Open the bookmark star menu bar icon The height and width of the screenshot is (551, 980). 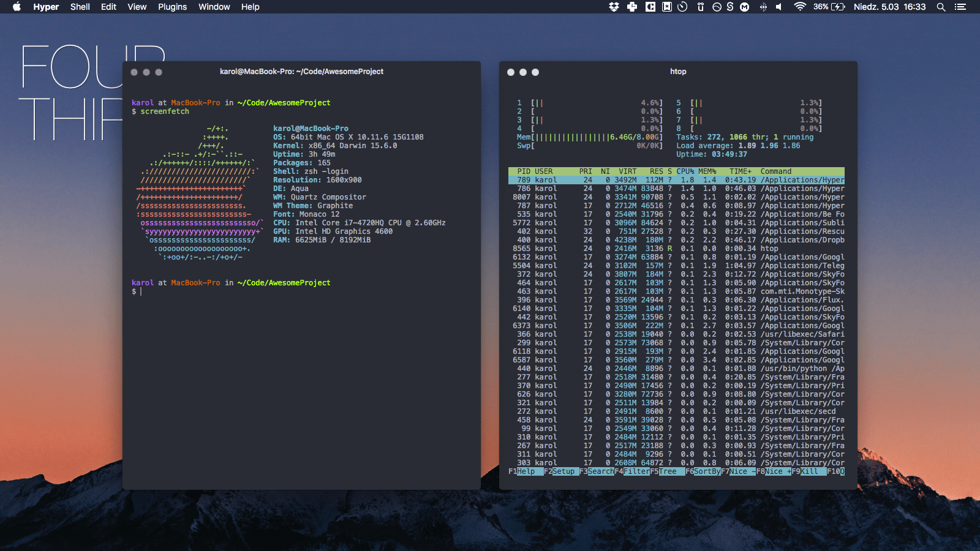coord(667,7)
